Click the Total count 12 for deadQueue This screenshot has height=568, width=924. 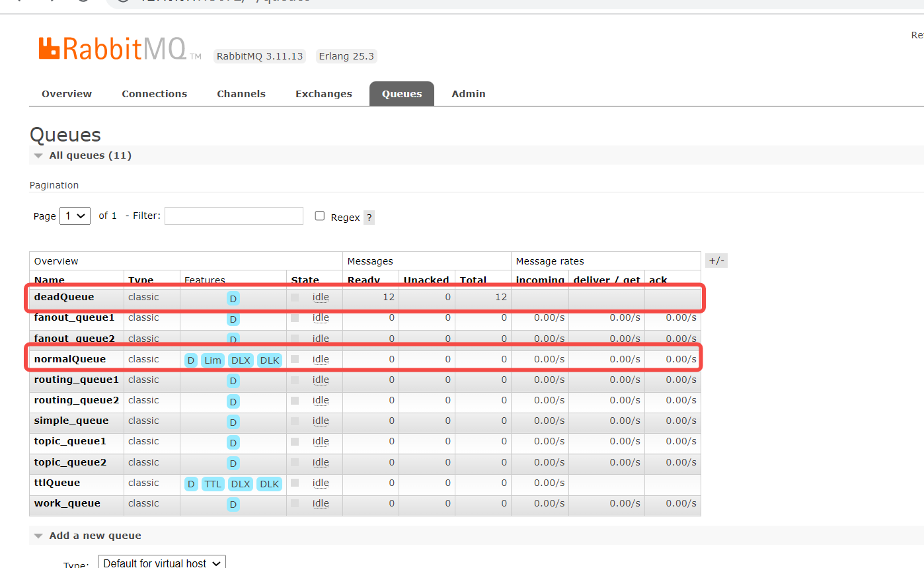tap(501, 297)
